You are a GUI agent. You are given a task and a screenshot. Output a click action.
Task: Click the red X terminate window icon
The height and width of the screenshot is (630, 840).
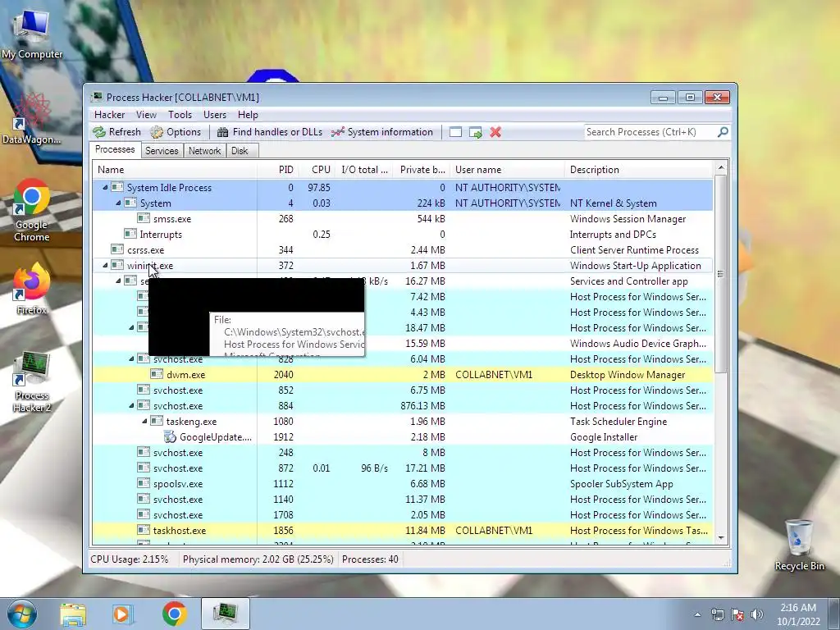[x=495, y=132]
